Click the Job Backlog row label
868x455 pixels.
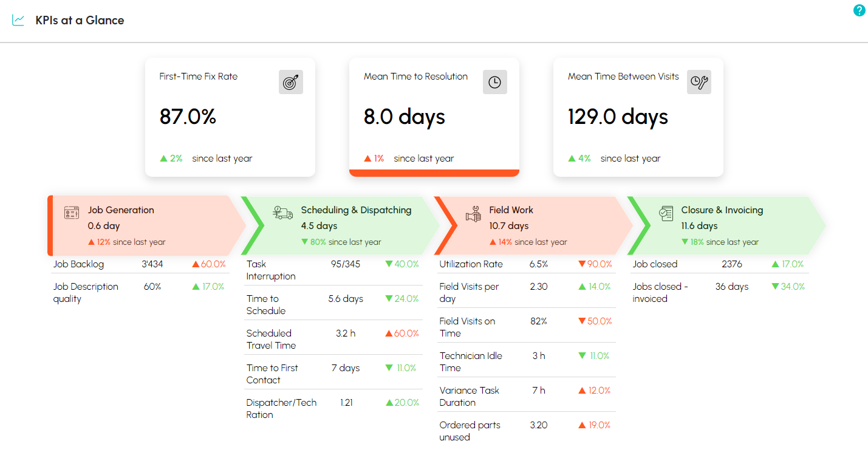[x=78, y=264]
